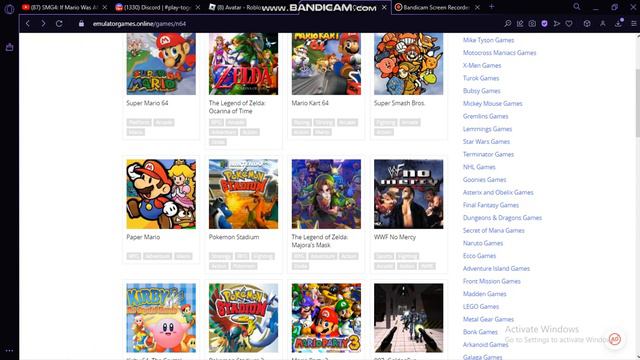The width and height of the screenshot is (640, 360).
Task: Open the tab search magnifier
Action: pyautogui.click(x=576, y=7)
